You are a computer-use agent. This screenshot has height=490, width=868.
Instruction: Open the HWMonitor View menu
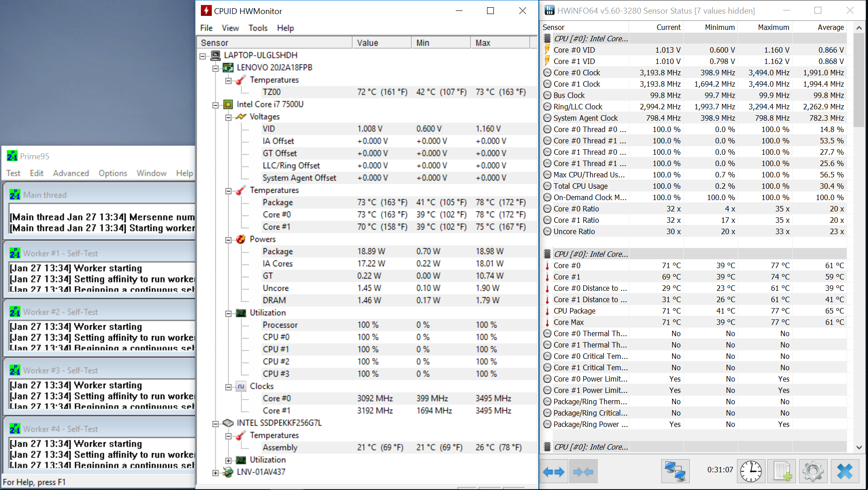[230, 28]
